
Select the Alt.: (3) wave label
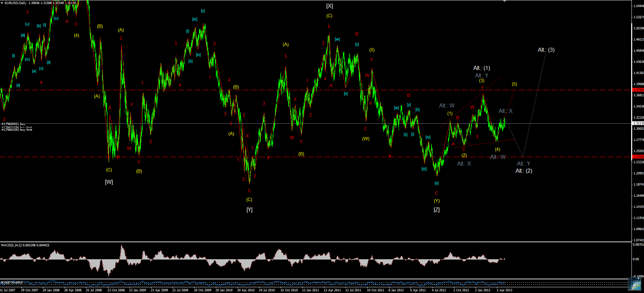point(546,50)
